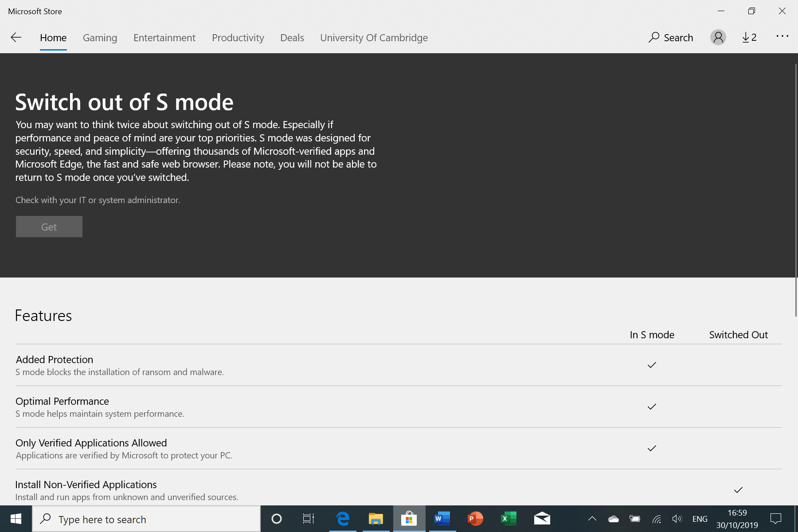
Task: Click checkmark in Added Protection row
Action: (x=652, y=365)
